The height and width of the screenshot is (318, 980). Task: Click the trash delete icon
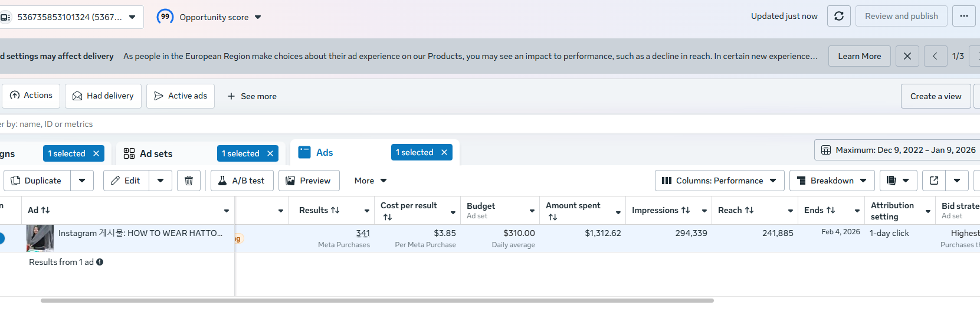point(189,181)
